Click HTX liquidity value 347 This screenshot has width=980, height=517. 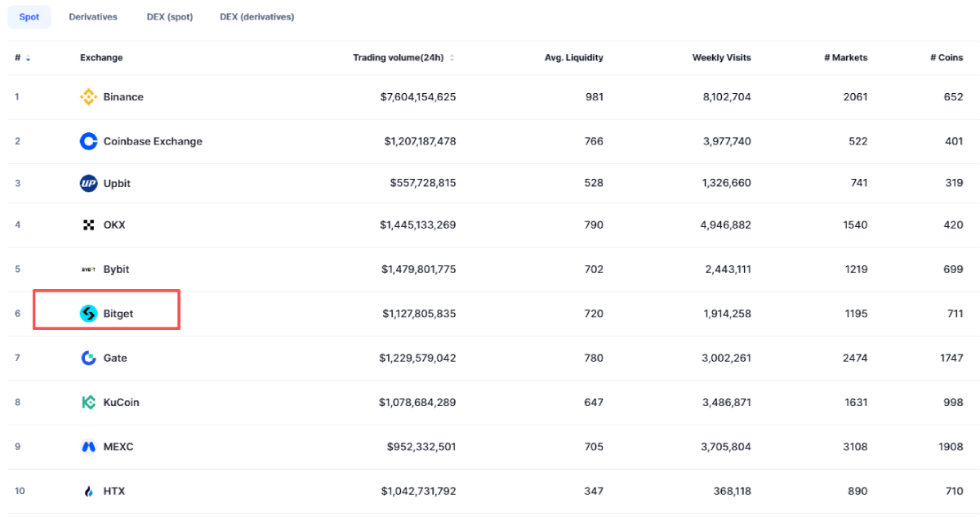point(595,492)
